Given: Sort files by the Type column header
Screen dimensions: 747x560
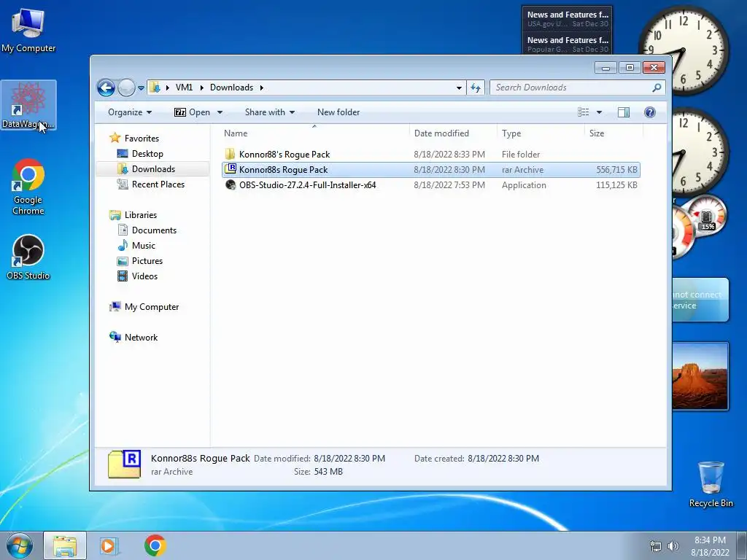Looking at the screenshot, I should click(541, 133).
